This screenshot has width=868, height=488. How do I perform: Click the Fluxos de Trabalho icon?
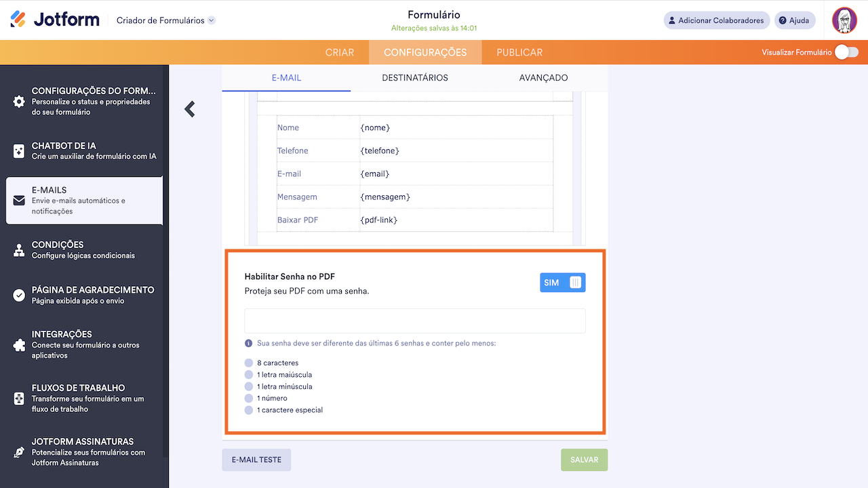(19, 399)
